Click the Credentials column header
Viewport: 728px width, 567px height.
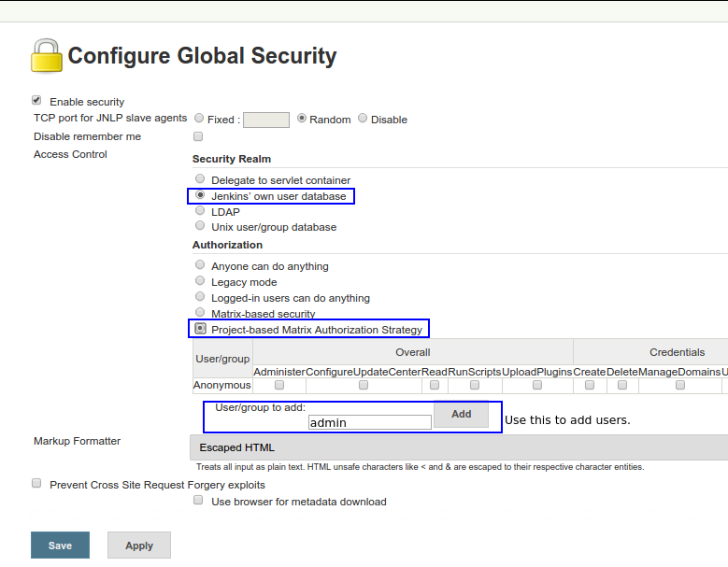[x=677, y=352]
